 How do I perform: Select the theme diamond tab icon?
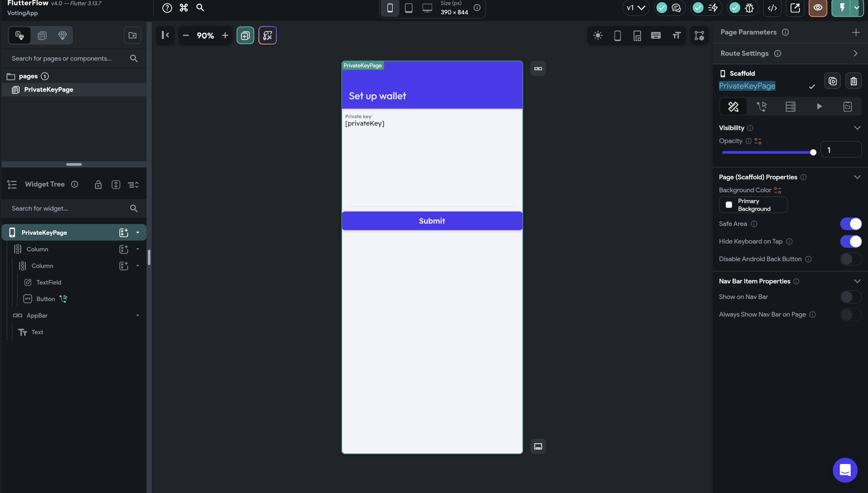63,35
